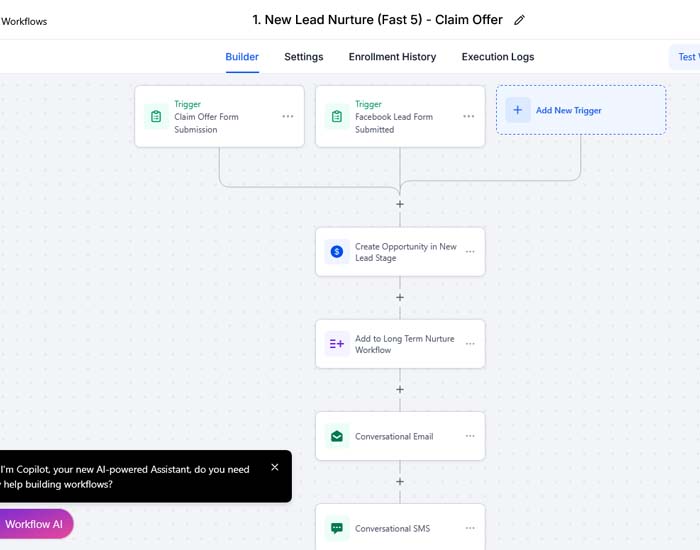Click the list-plus icon on Add to Long Term Nurture
Viewport: 700px width, 550px height.
337,344
